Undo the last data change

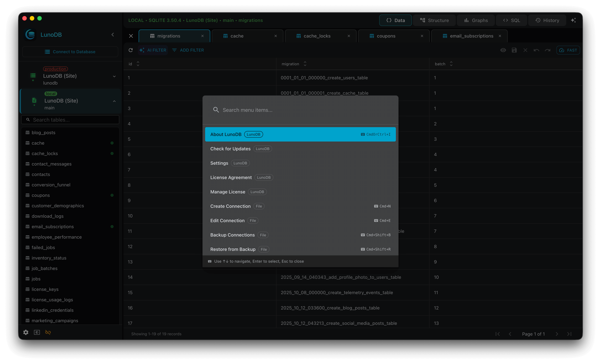pos(536,50)
